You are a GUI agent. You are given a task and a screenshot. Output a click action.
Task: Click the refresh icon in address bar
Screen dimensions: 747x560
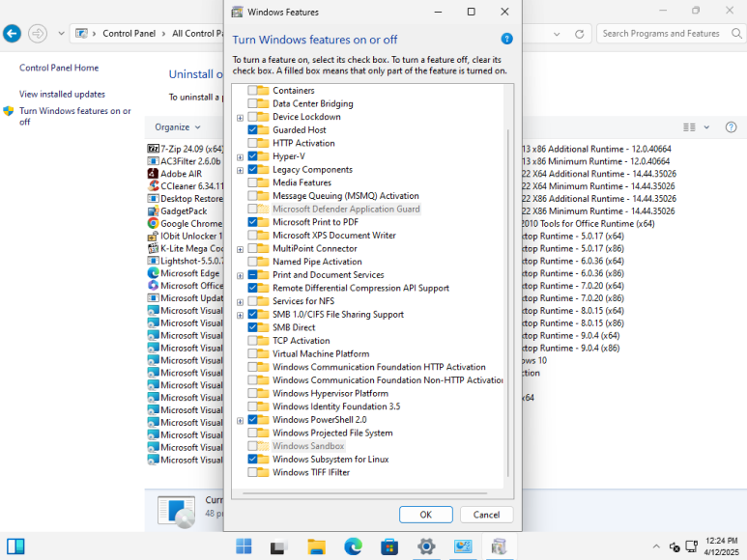(579, 34)
